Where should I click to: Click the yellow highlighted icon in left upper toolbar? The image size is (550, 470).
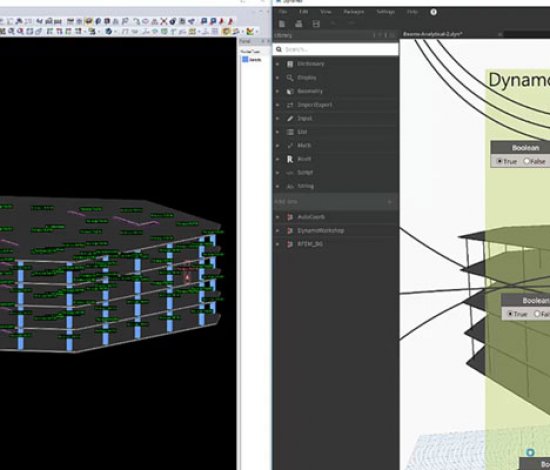coord(89,21)
